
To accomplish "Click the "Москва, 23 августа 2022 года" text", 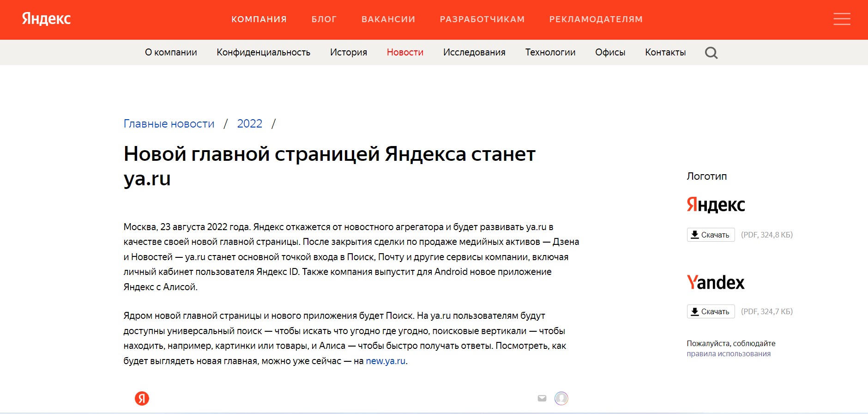I will click(x=187, y=227).
